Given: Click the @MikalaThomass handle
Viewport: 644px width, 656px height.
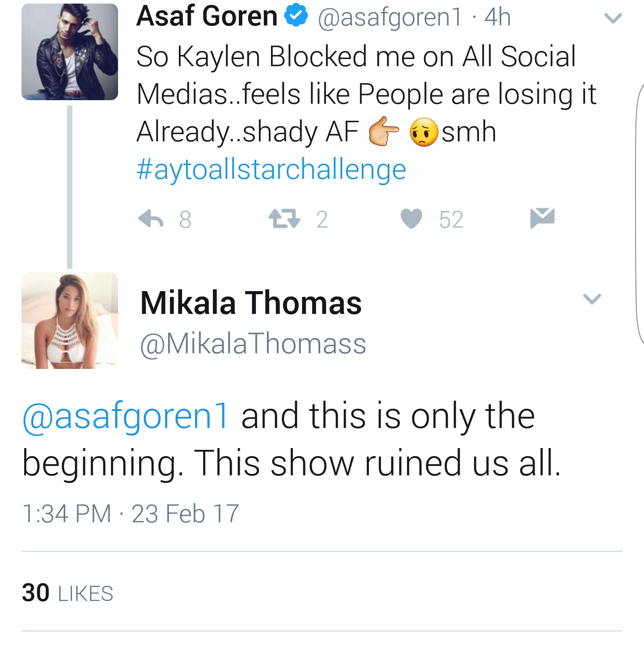Looking at the screenshot, I should [x=253, y=344].
